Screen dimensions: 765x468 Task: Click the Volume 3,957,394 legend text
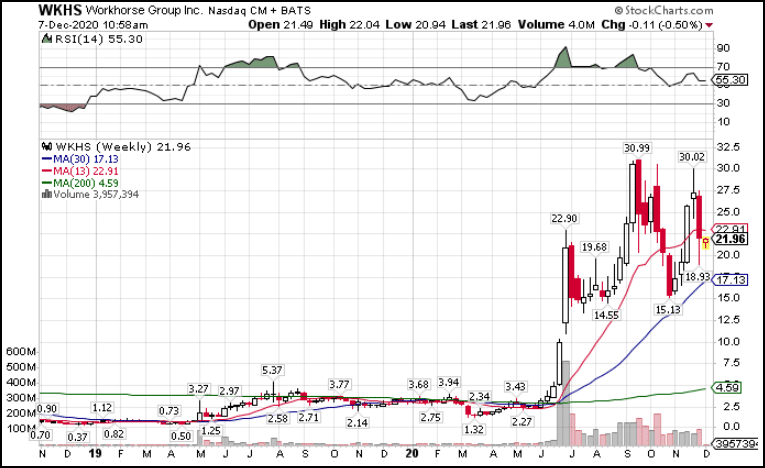point(96,195)
